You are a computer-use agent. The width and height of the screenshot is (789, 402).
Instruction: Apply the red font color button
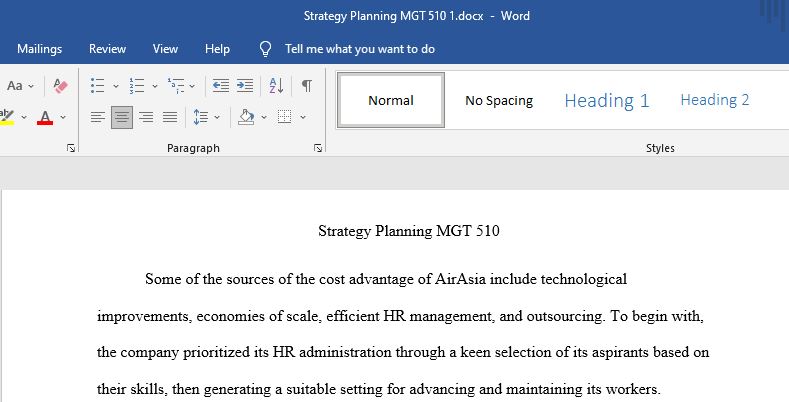click(45, 117)
